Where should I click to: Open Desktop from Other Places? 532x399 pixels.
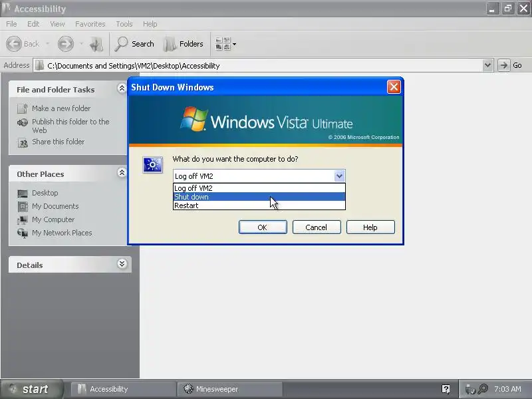[45, 193]
